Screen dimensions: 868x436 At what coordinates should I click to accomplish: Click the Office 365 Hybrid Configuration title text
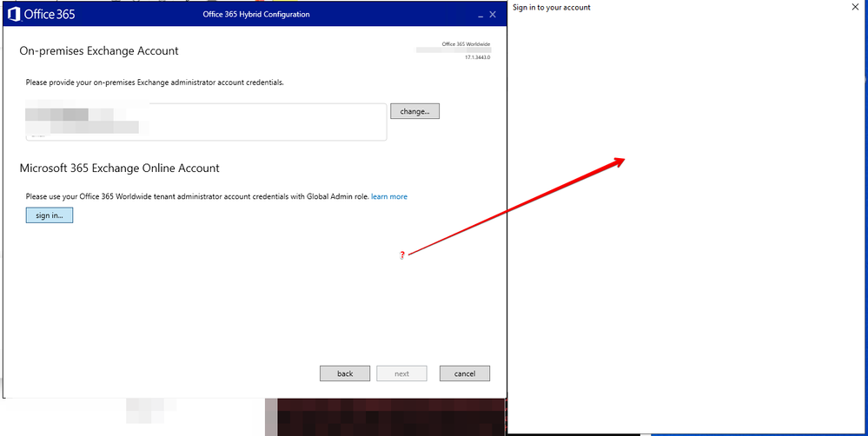click(256, 15)
